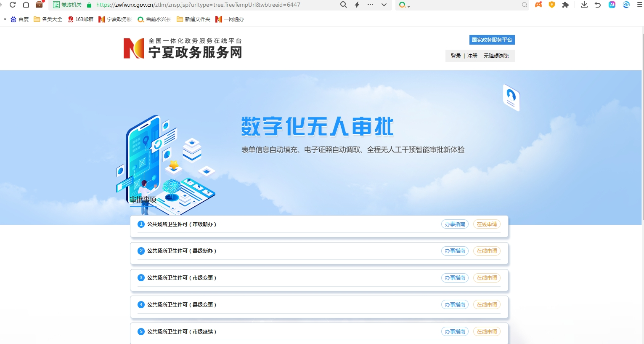Screen dimensions: 644x344
Task: Reload the page with the refresh icon
Action: [x=13, y=5]
